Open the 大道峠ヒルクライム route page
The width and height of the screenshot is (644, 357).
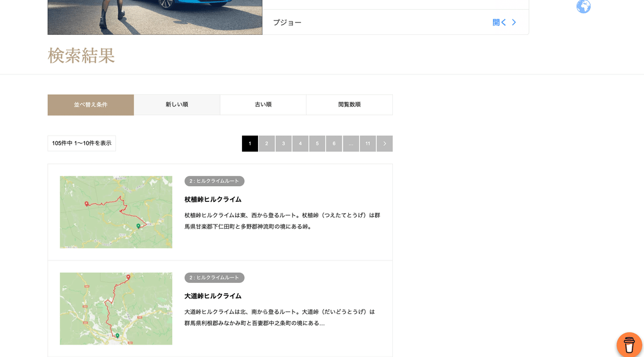tap(213, 295)
